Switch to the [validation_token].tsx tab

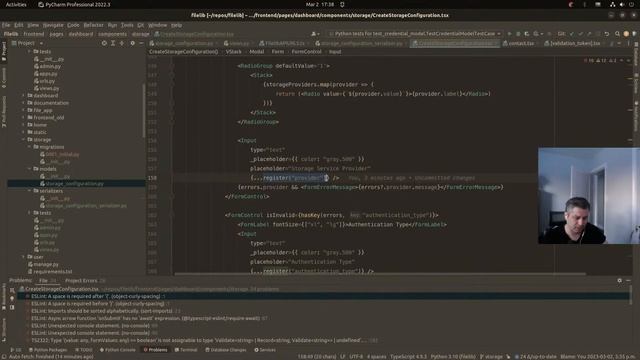point(575,43)
